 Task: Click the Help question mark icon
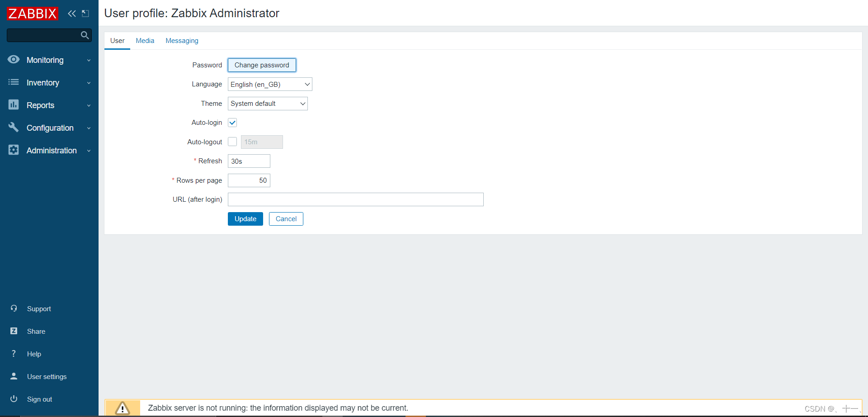[x=14, y=354]
